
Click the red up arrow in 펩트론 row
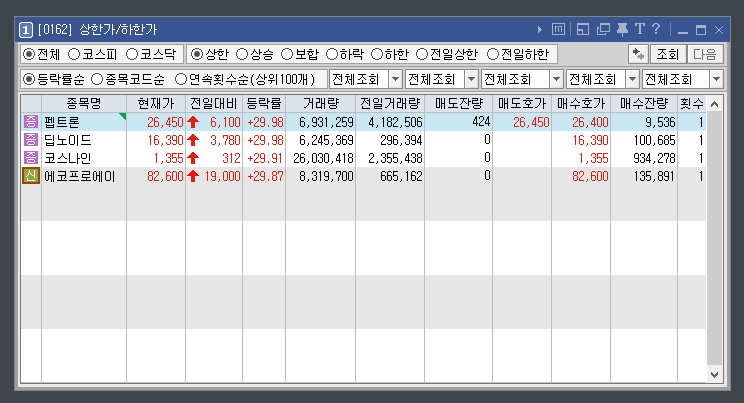tap(193, 122)
